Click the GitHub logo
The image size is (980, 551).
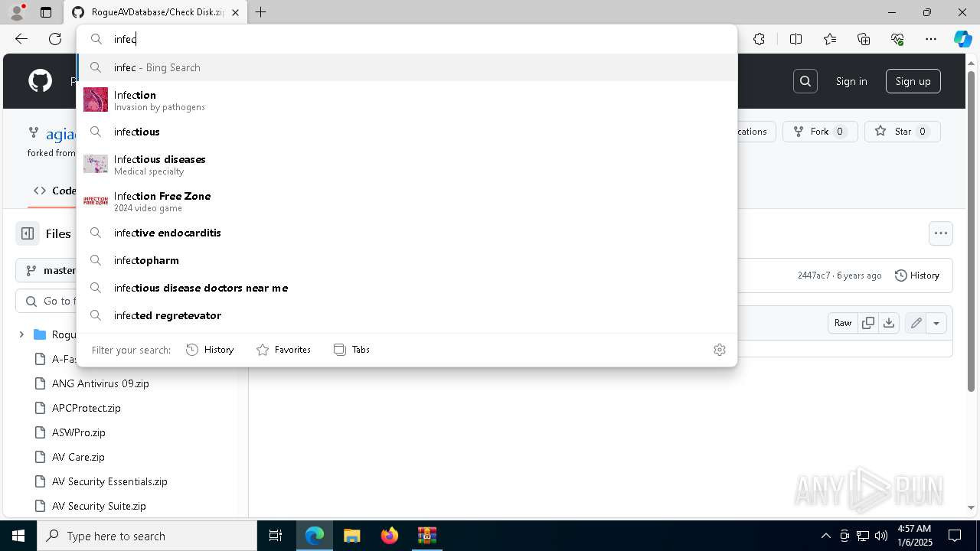(40, 81)
